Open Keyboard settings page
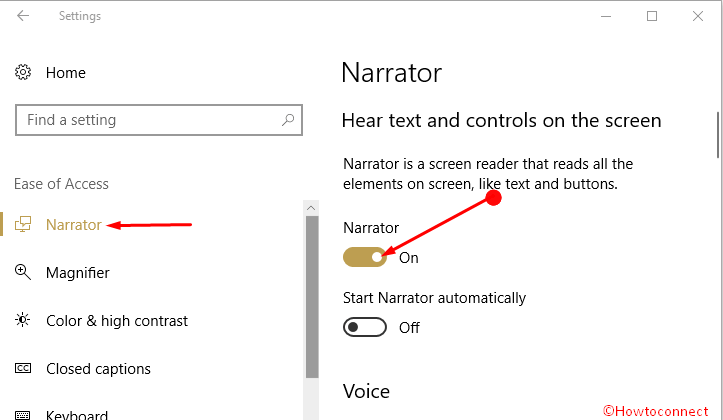Screen dimensions: 723x420 [77, 414]
